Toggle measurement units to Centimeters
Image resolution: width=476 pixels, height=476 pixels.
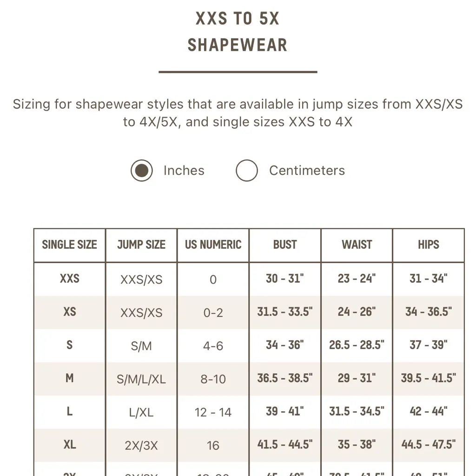click(x=247, y=171)
